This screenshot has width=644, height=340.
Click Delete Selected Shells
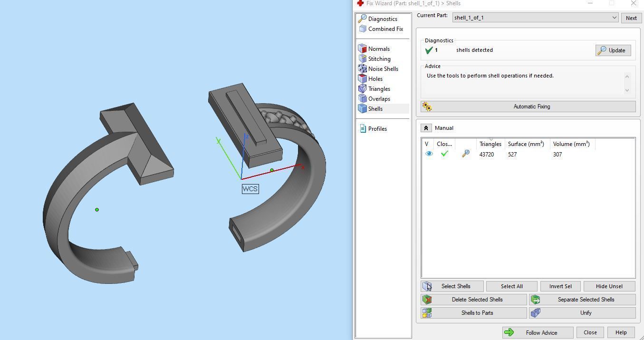[x=474, y=300]
